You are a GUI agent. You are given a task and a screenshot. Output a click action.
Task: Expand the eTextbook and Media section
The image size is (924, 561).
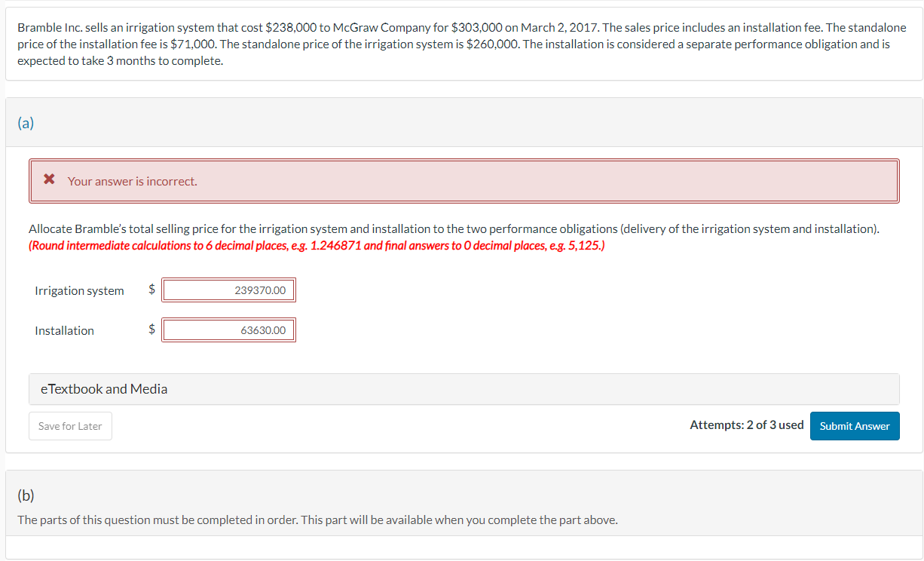104,389
